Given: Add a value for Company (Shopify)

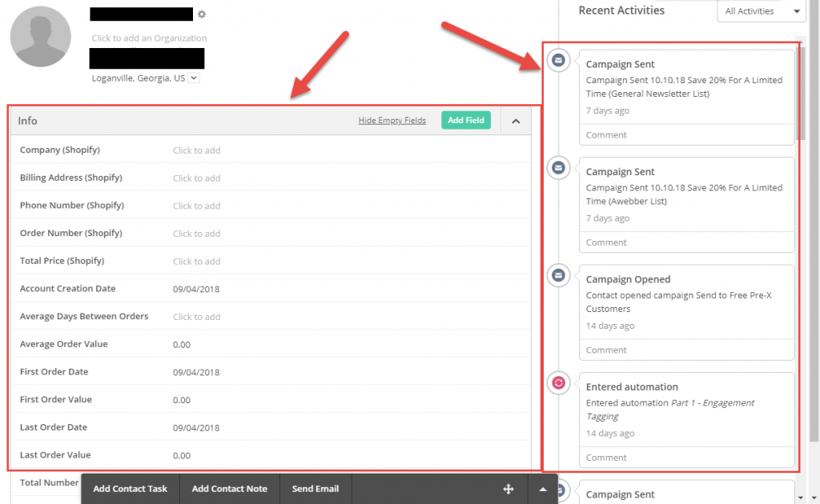Looking at the screenshot, I should (197, 150).
